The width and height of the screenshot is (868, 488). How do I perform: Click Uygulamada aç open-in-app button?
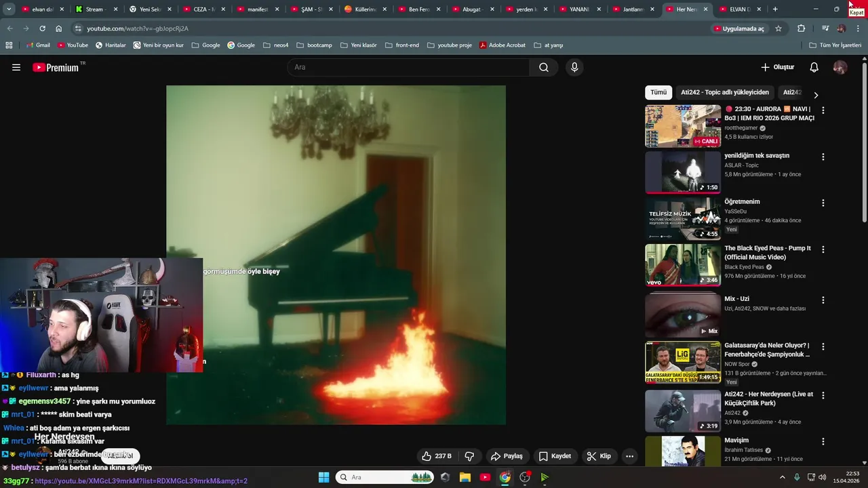tap(738, 28)
